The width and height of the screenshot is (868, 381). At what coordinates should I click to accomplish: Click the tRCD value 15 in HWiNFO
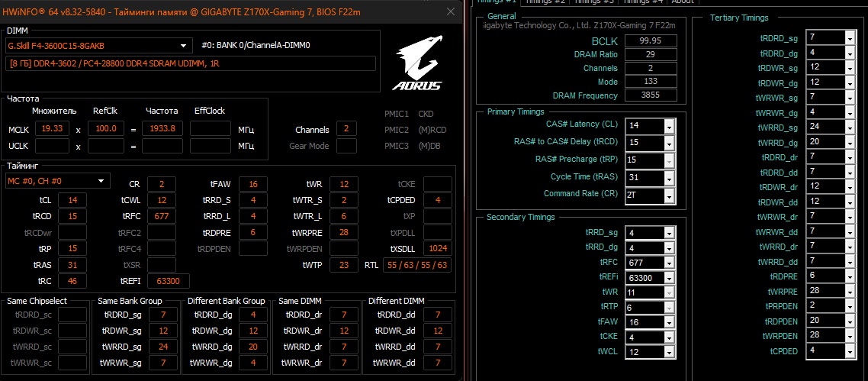coord(72,216)
